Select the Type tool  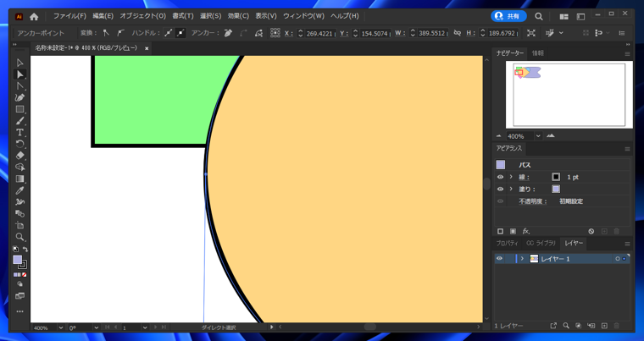pyautogui.click(x=19, y=133)
